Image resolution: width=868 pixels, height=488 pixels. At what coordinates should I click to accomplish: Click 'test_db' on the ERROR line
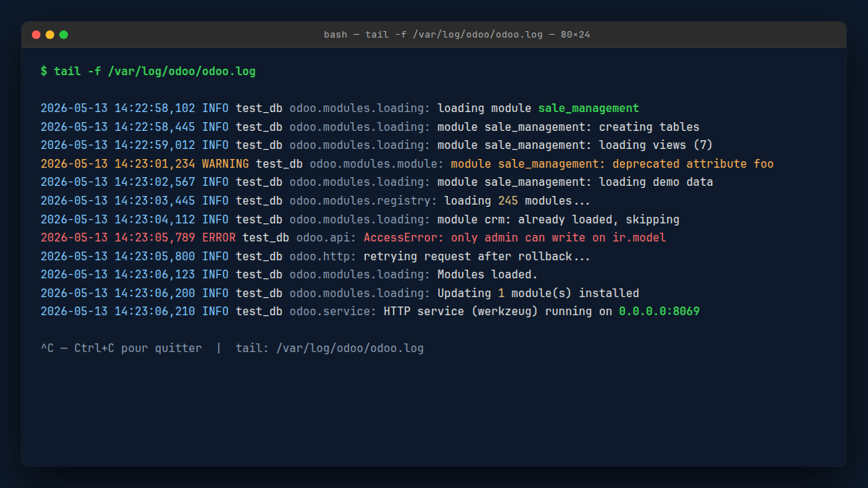point(266,238)
